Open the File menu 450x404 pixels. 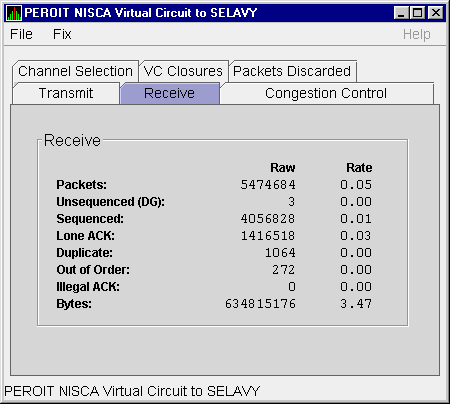coord(21,34)
